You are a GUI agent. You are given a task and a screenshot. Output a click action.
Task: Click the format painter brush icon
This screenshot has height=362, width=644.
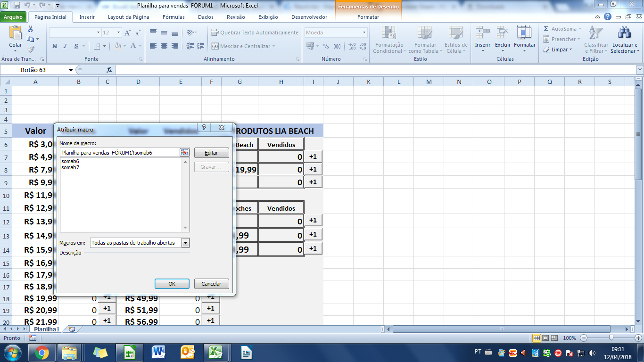pos(31,49)
